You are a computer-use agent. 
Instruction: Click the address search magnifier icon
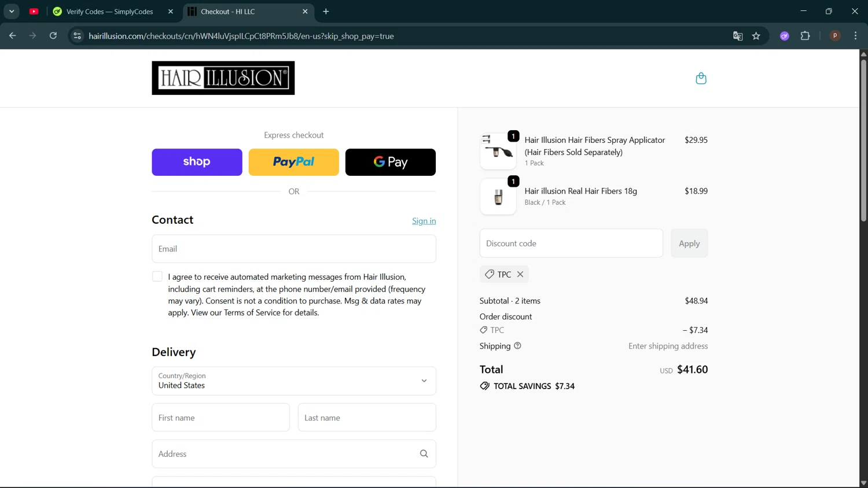tap(424, 454)
